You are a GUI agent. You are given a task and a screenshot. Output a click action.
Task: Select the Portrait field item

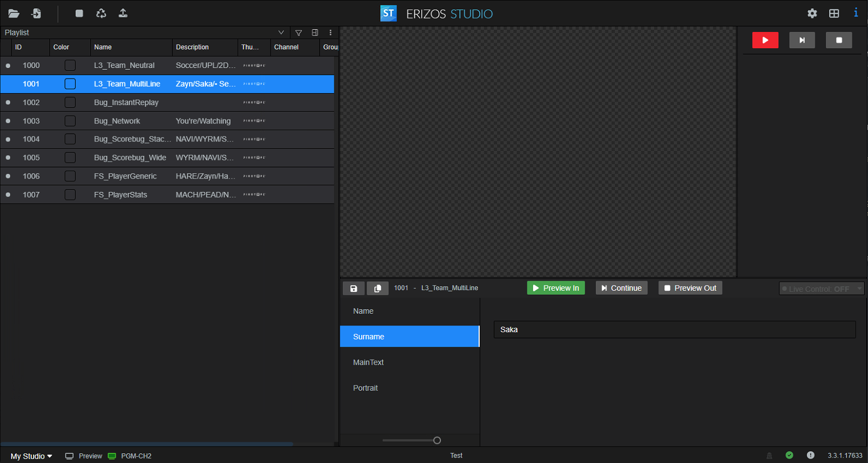tap(365, 388)
